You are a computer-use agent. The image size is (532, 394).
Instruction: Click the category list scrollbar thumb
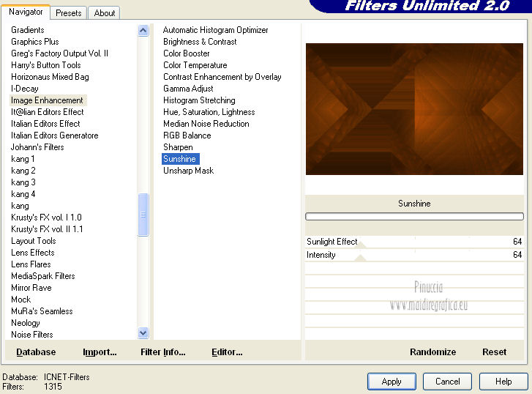click(143, 215)
